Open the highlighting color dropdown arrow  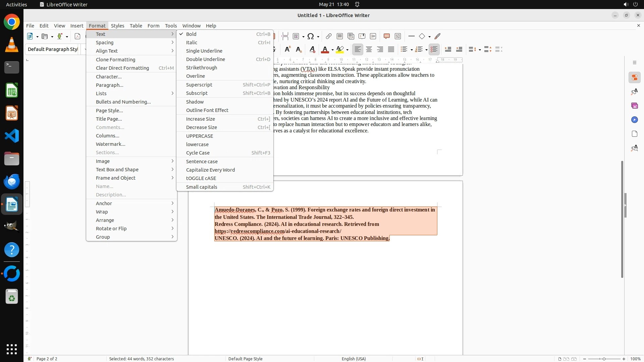[x=347, y=50]
